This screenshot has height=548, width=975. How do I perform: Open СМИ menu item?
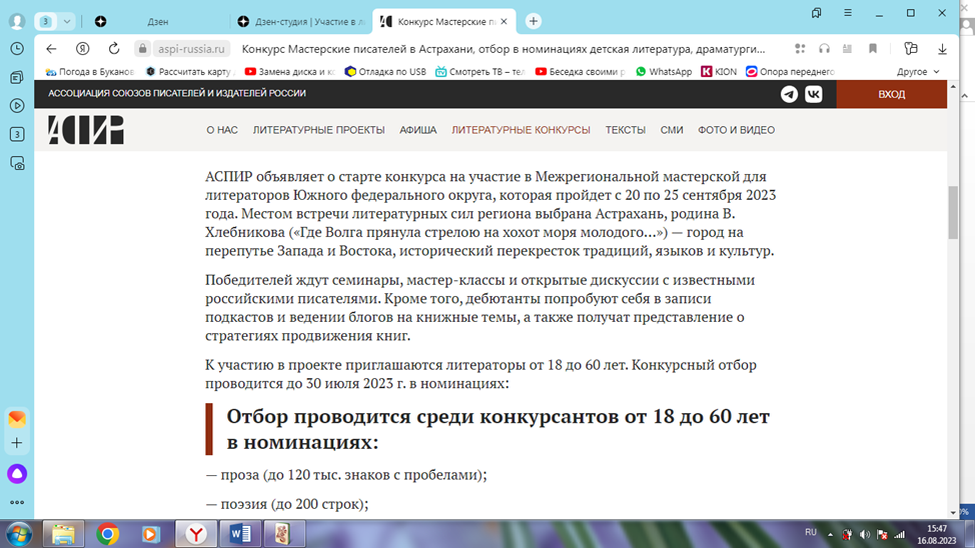click(x=672, y=130)
